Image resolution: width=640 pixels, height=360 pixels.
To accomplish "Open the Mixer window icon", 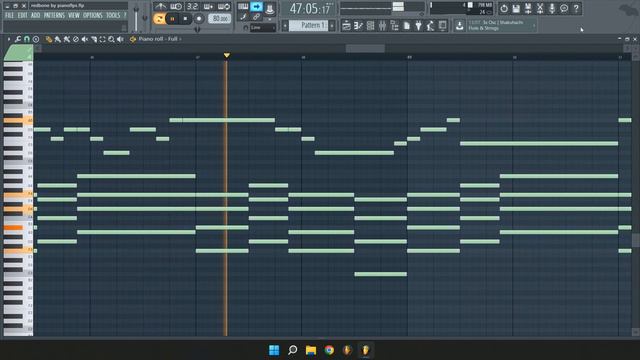I will (382, 26).
